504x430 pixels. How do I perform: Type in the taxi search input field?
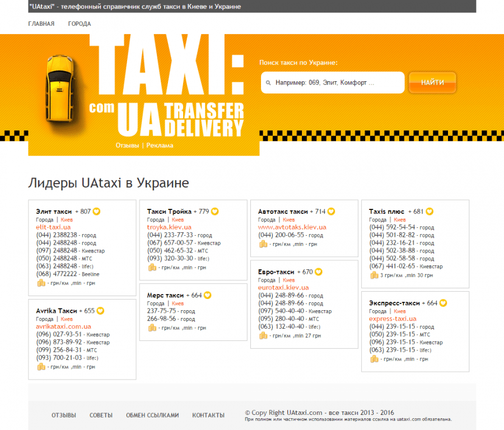click(336, 82)
